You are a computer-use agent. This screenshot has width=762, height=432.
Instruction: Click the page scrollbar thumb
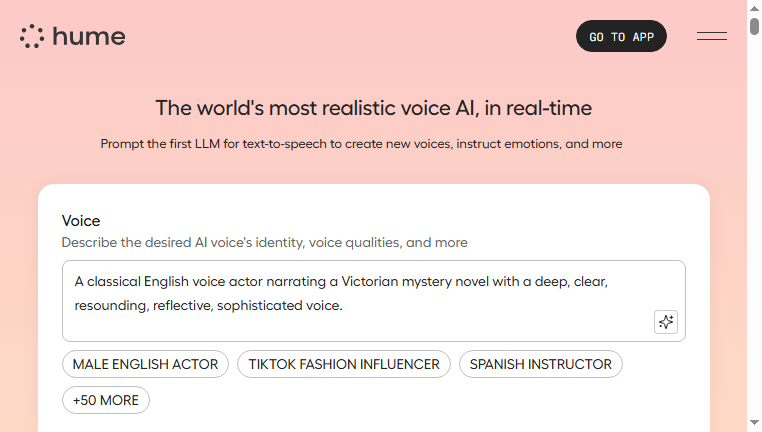(x=754, y=26)
